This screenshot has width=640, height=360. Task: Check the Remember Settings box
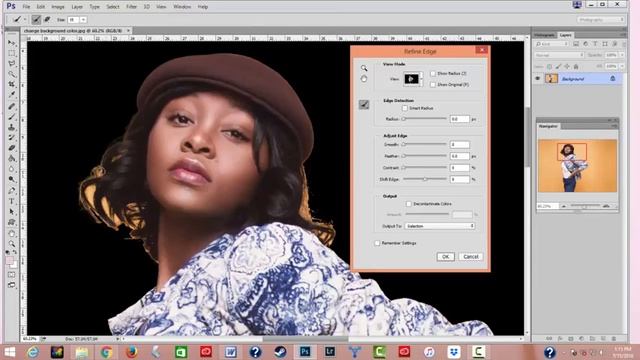coord(377,243)
